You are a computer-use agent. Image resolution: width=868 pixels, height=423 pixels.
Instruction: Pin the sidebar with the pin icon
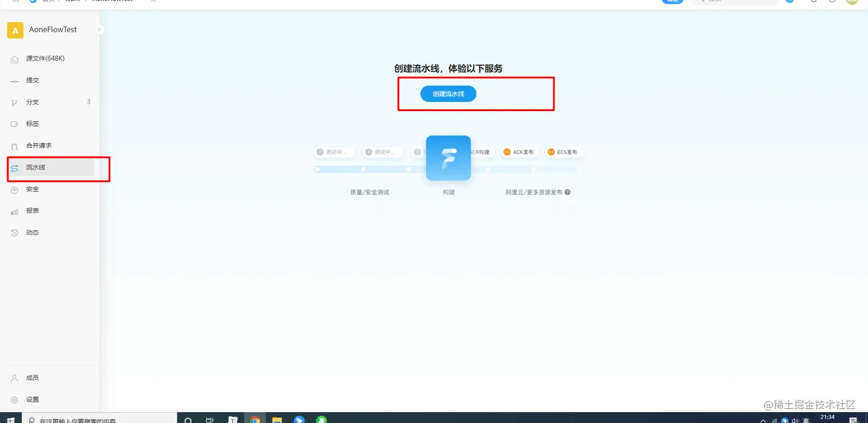tap(99, 29)
